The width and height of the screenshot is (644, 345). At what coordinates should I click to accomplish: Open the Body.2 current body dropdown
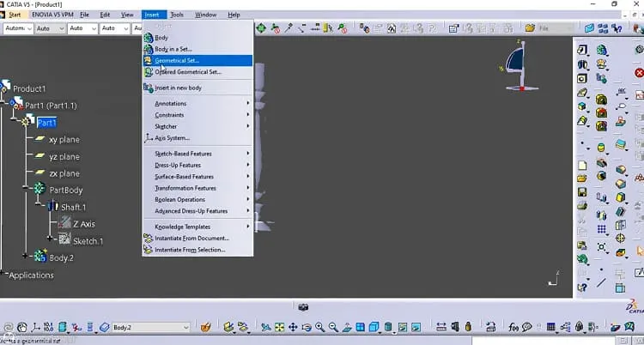(151, 327)
